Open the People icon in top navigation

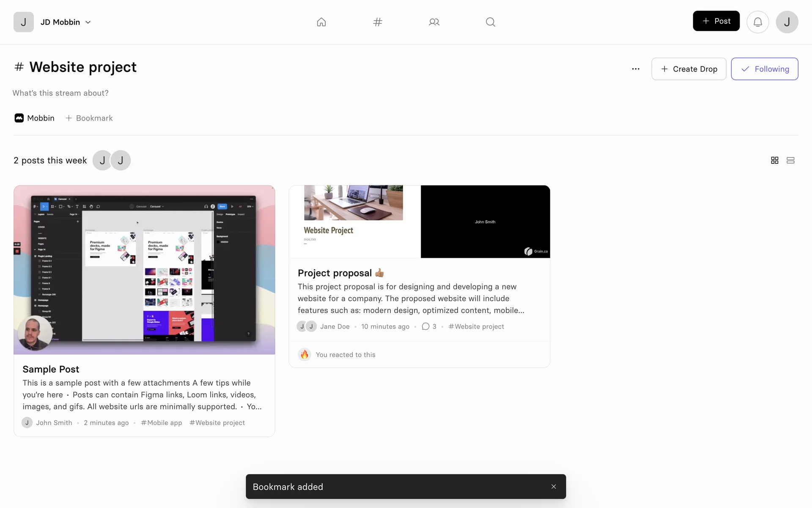pyautogui.click(x=434, y=22)
